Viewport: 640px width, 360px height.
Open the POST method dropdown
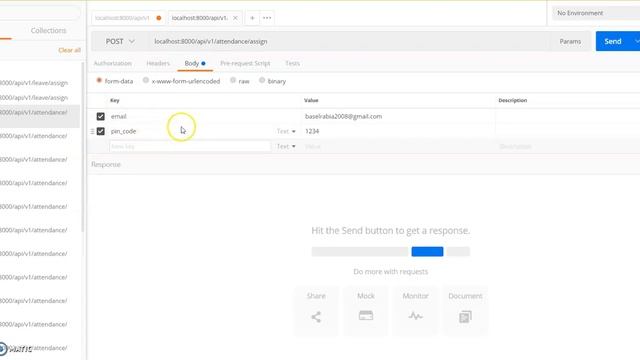click(x=120, y=42)
